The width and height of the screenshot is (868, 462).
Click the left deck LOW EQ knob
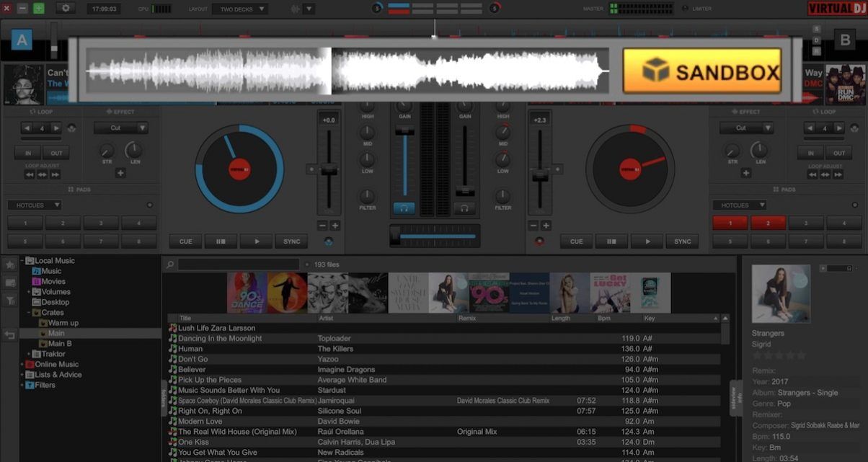click(368, 160)
